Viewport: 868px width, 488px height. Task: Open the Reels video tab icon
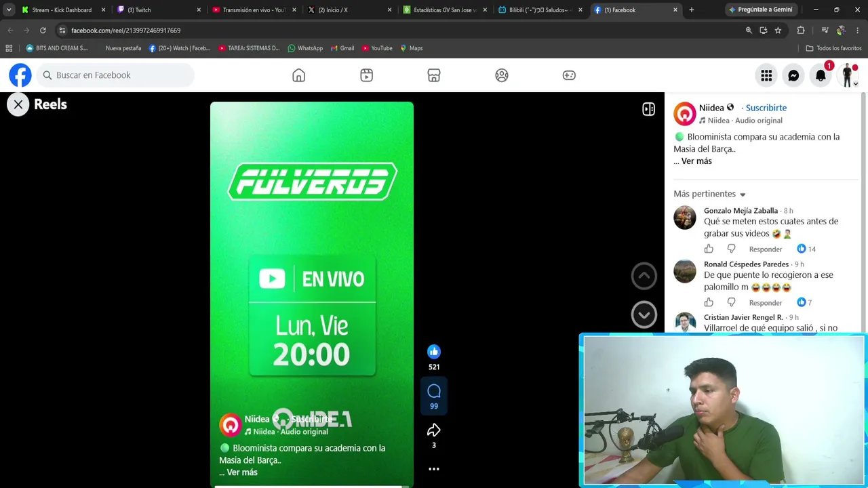[366, 75]
